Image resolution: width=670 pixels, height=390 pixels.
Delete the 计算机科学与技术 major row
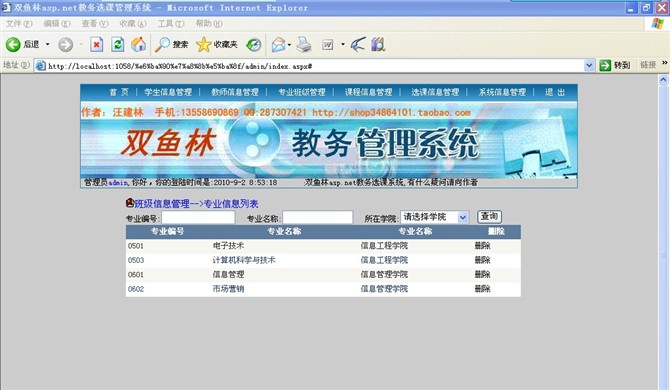[x=482, y=260]
